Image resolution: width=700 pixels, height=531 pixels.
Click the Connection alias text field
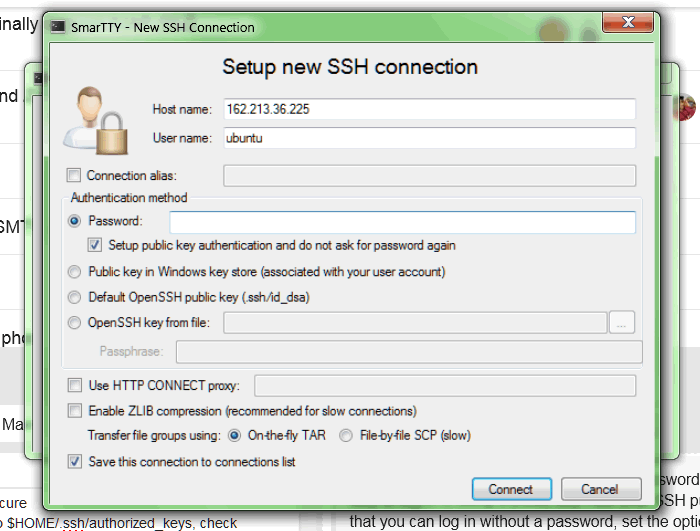click(x=429, y=176)
